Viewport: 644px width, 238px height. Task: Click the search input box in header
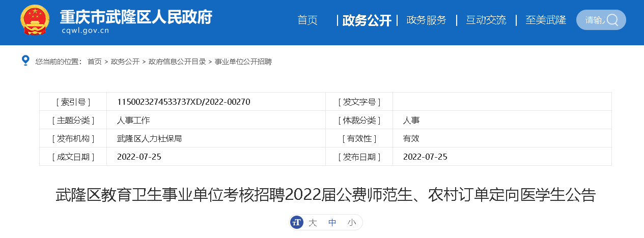[593, 20]
